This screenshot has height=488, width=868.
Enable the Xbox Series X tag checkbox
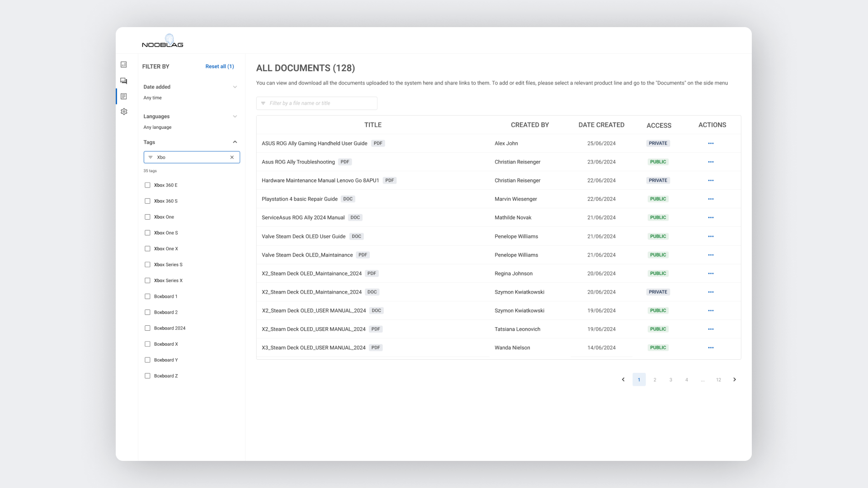tap(147, 281)
